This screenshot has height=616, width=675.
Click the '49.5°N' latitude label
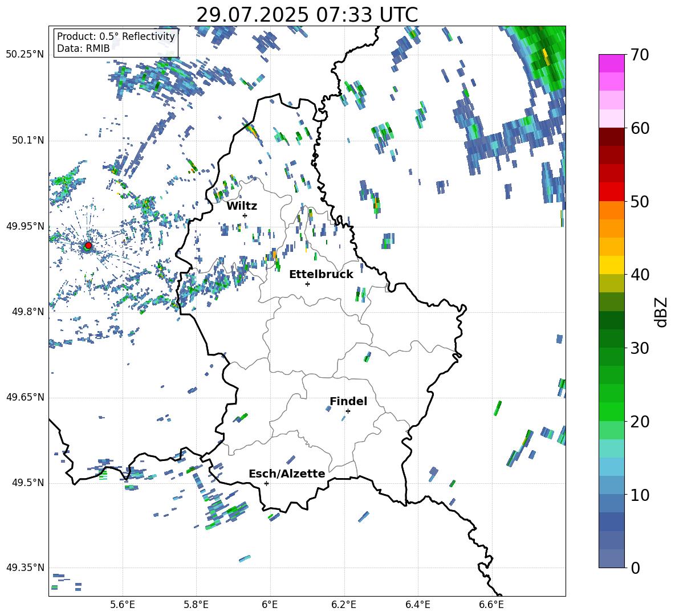[27, 483]
